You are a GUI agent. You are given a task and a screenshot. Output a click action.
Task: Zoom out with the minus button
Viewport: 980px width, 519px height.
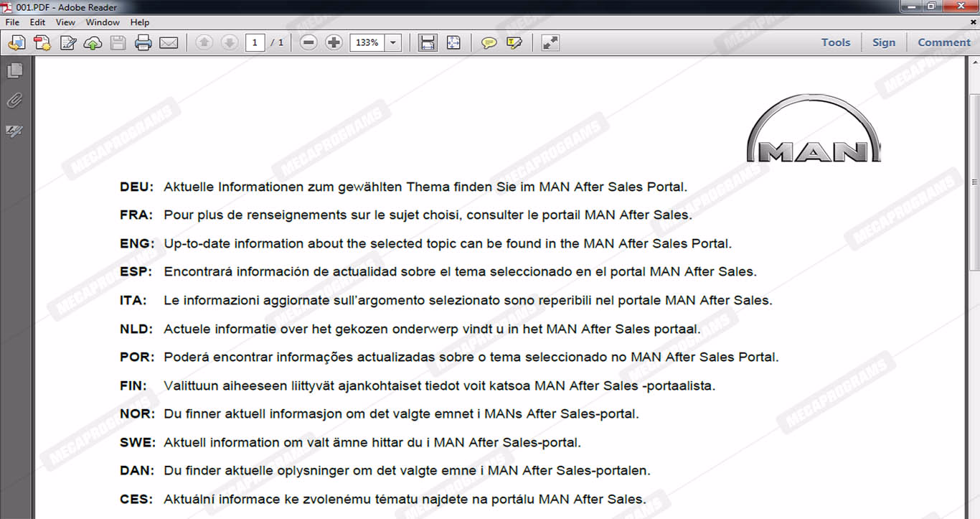coord(308,43)
